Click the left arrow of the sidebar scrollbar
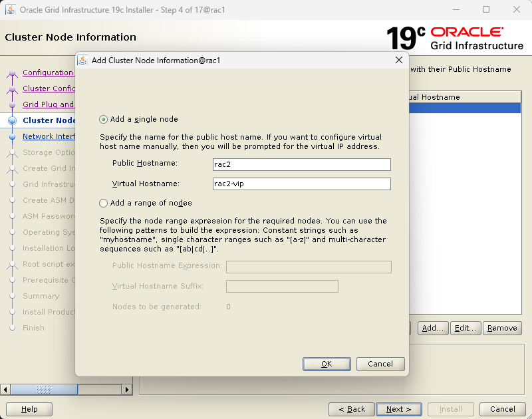This screenshot has height=419, width=532. point(5,390)
